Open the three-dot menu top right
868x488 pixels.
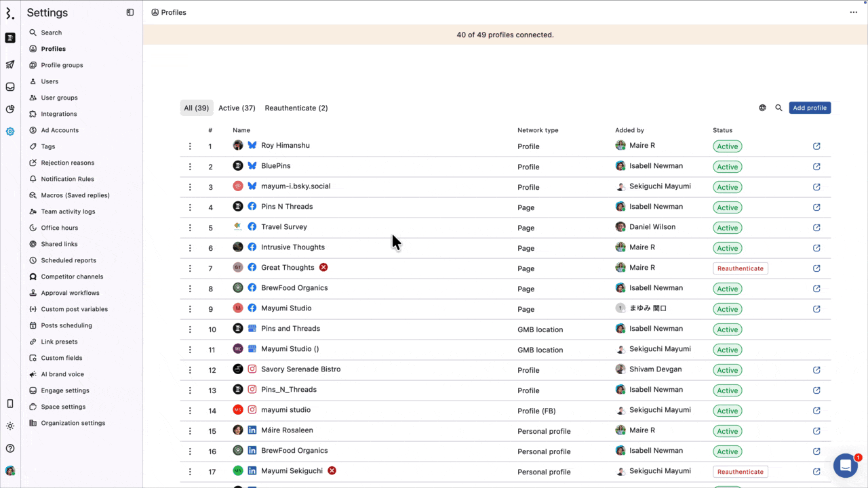coord(854,12)
